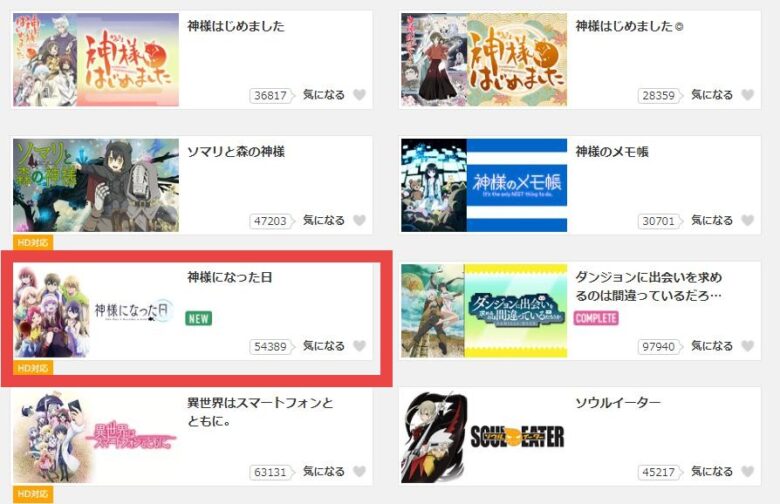The image size is (780, 504).
Task: Click HD対応 tag under 神様になった日
Action: coord(33,368)
